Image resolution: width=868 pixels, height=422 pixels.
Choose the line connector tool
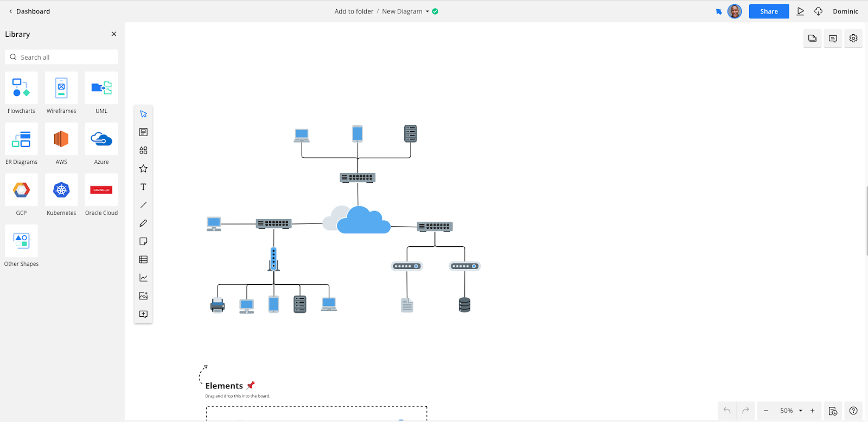pyautogui.click(x=143, y=205)
